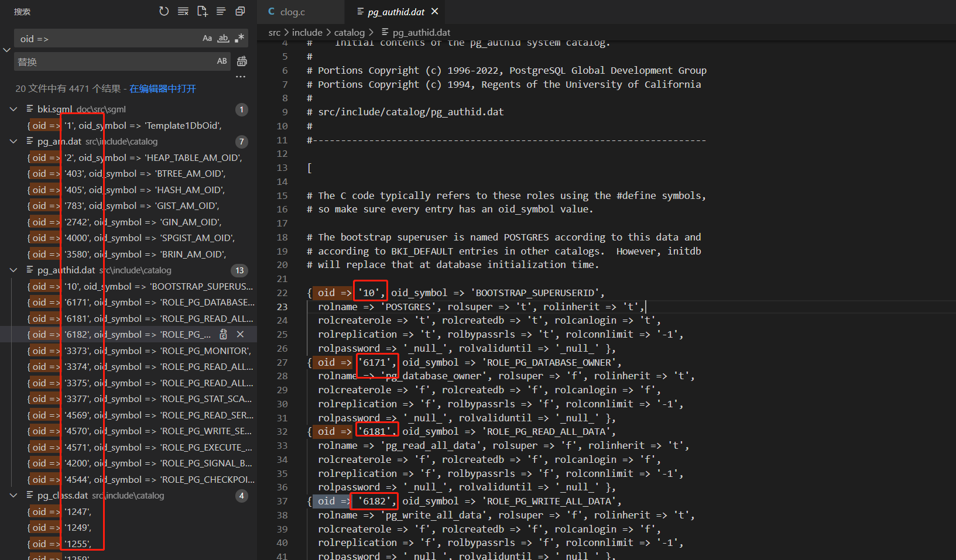The width and height of the screenshot is (956, 560).
Task: Click the catalog breadcrumb item
Action: pos(349,32)
